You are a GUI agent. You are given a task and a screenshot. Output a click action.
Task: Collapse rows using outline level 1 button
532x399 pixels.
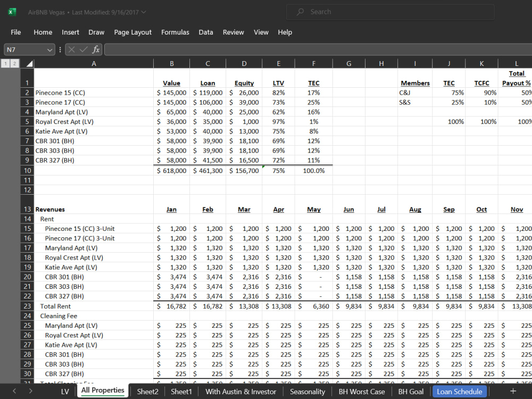5,63
